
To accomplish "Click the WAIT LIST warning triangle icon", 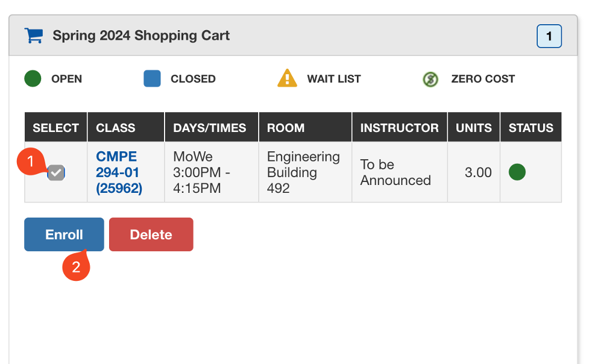I will 287,78.
